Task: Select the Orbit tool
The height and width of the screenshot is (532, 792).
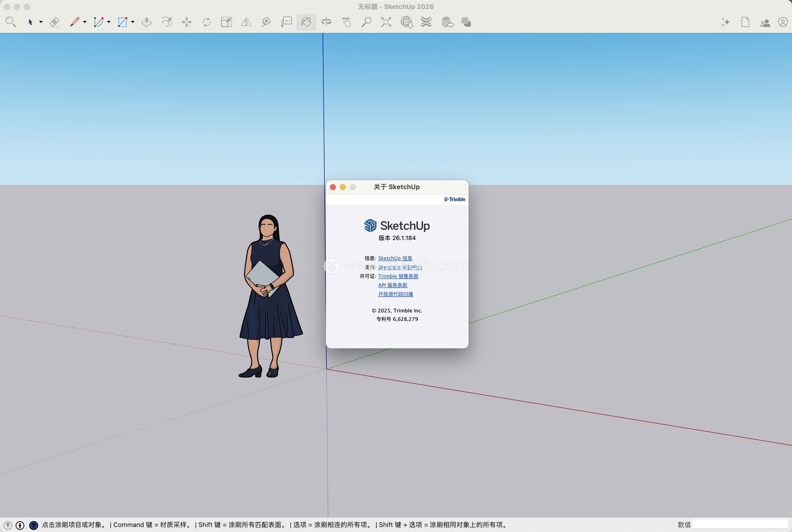Action: pyautogui.click(x=326, y=22)
